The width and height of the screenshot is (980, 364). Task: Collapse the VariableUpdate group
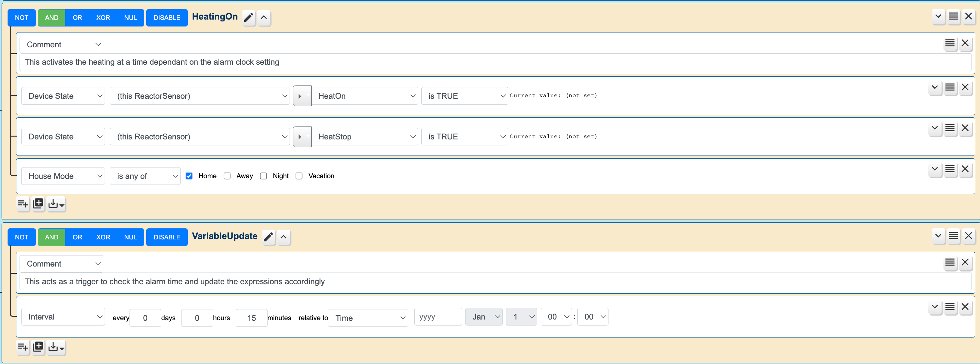(x=283, y=237)
